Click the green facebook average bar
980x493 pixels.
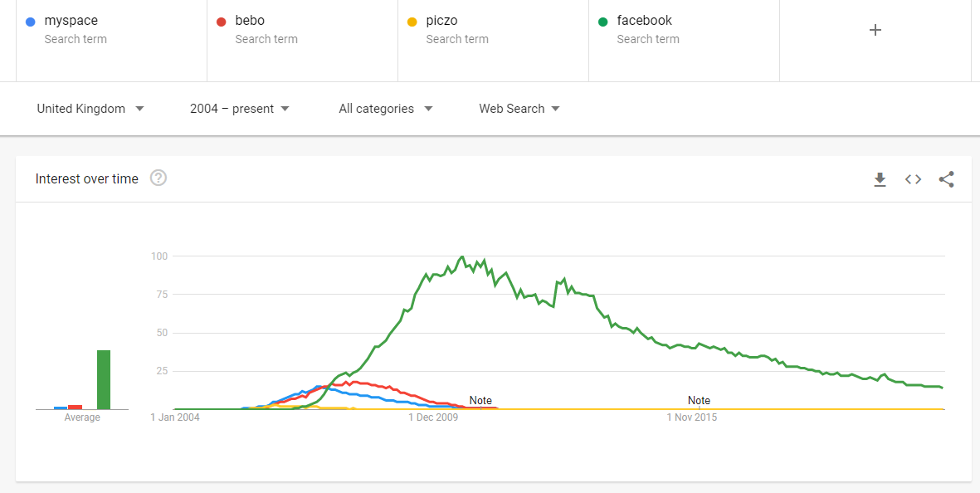(104, 380)
